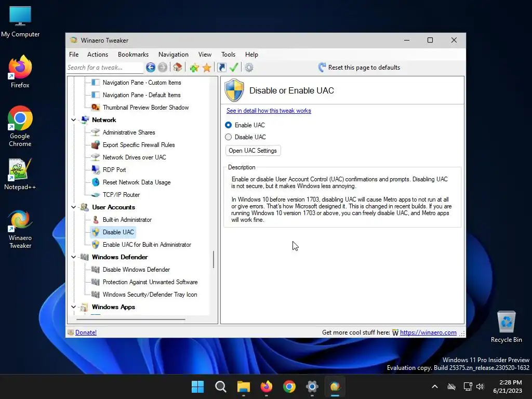This screenshot has width=532, height=399.
Task: Select Network Drives over UAC tree item
Action: coord(135,157)
